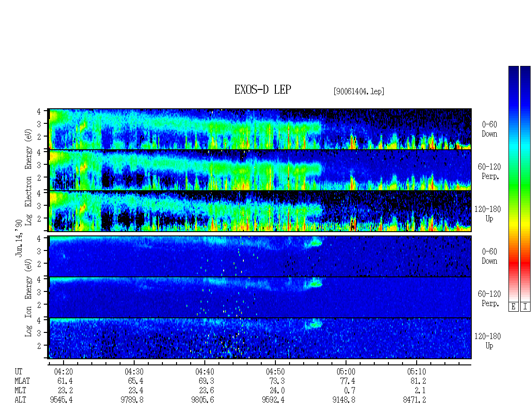Select the MLT row label
The width and height of the screenshot is (532, 412).
[20, 391]
